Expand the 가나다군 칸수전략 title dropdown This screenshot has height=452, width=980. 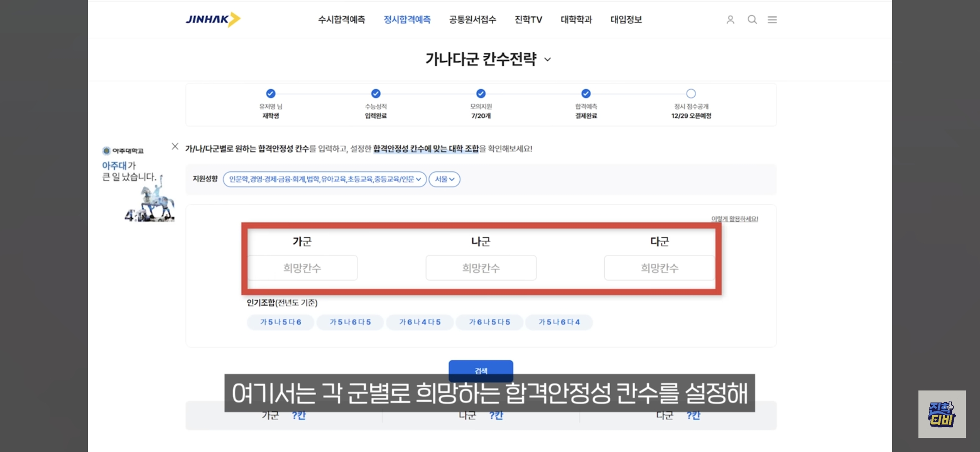click(x=547, y=59)
